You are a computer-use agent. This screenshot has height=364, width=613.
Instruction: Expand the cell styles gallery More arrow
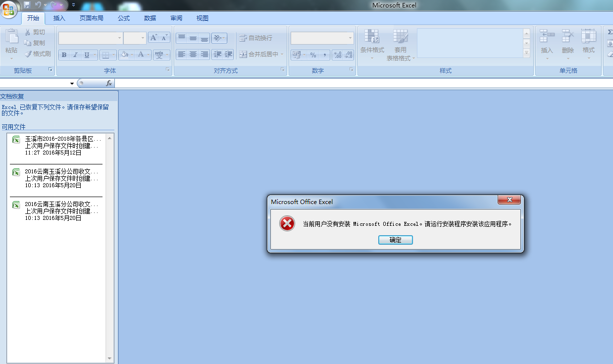coord(526,53)
